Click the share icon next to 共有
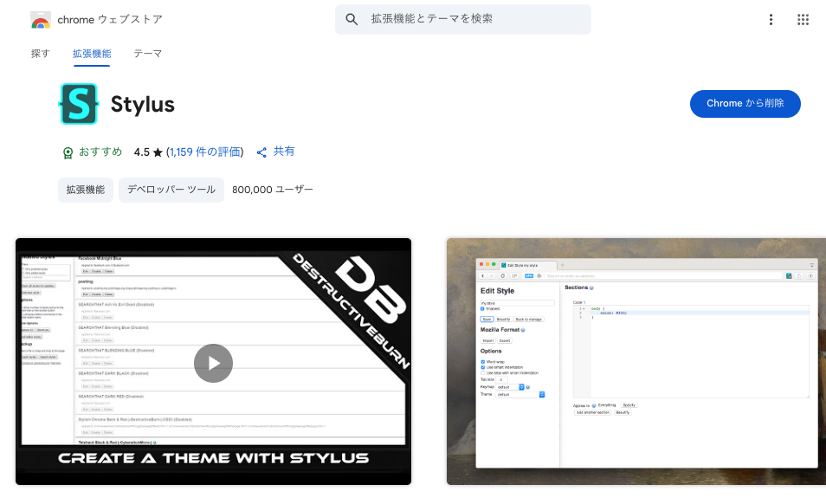 (x=261, y=152)
